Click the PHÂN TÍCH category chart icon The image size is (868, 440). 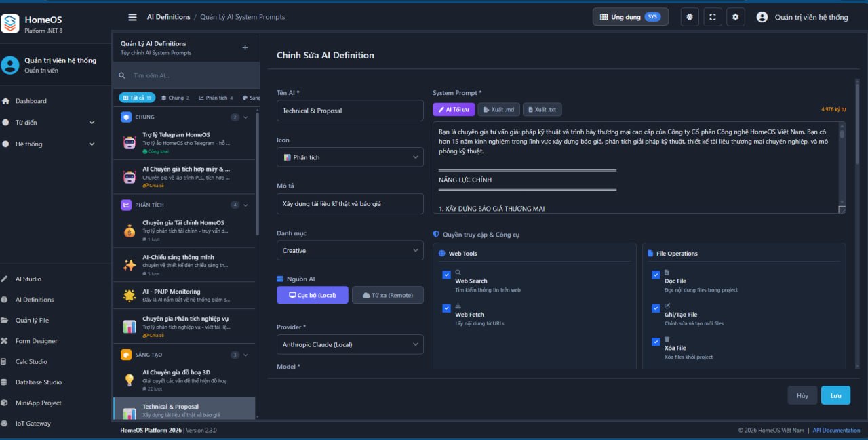pyautogui.click(x=126, y=205)
